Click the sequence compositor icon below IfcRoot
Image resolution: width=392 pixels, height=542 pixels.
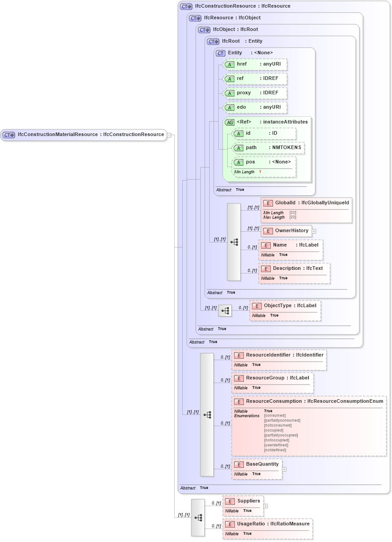(x=233, y=242)
